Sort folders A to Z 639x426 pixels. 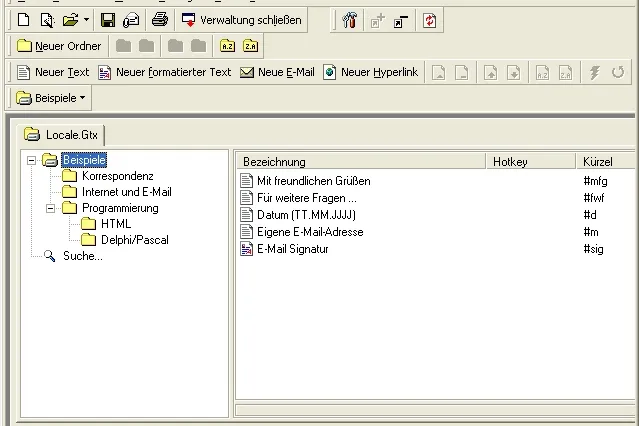click(x=227, y=46)
